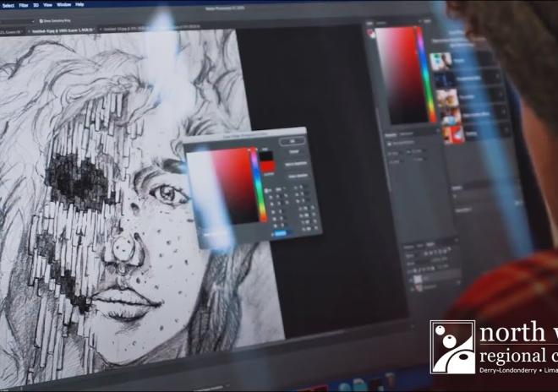The width and height of the screenshot is (558, 392).
Task: Click the arrow beside the bottom thumbnail row
Action: (506, 130)
